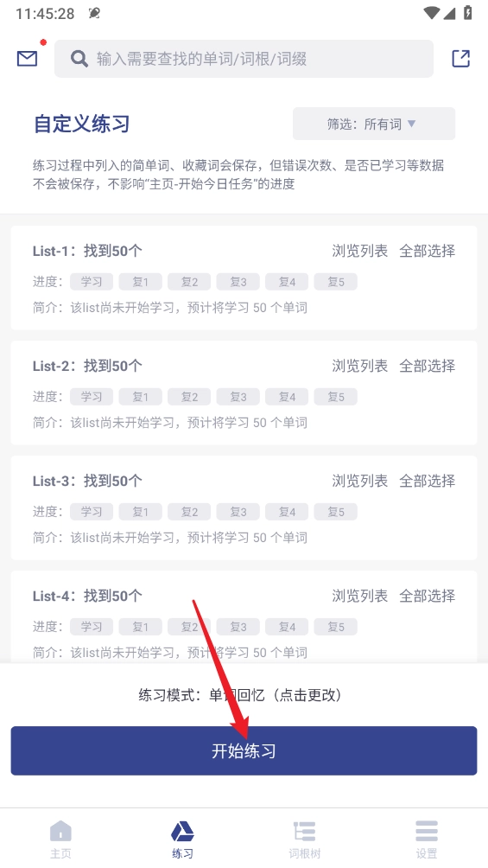Open the 词根树 root tree tab

[x=304, y=839]
